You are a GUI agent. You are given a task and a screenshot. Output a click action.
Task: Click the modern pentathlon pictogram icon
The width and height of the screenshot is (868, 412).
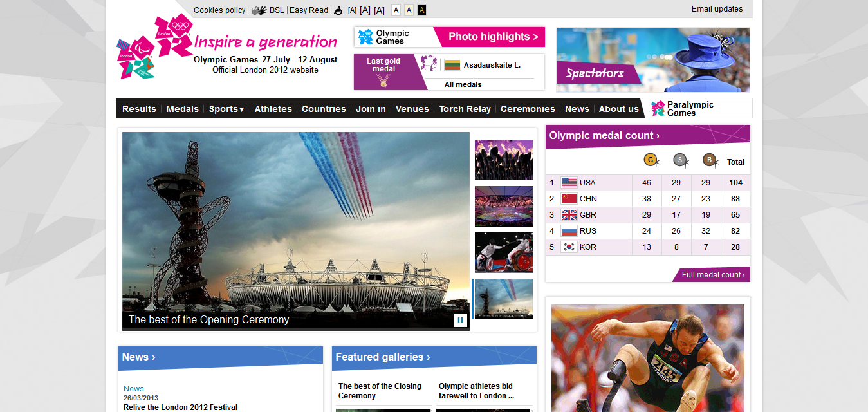[429, 63]
